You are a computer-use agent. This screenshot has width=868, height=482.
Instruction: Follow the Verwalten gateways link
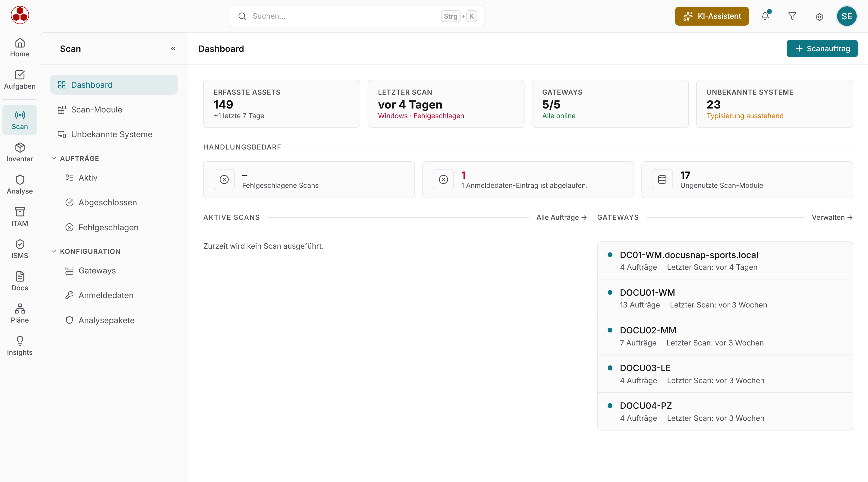point(832,217)
